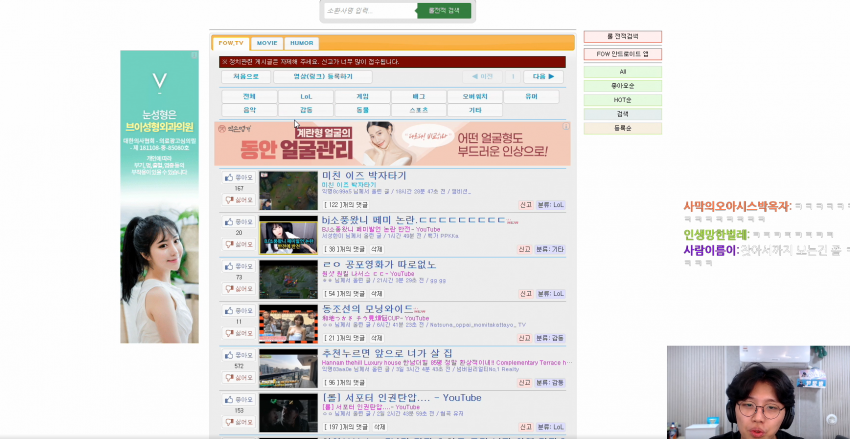850x439 pixels.
Task: Filter by 동물 category
Action: pyautogui.click(x=362, y=110)
